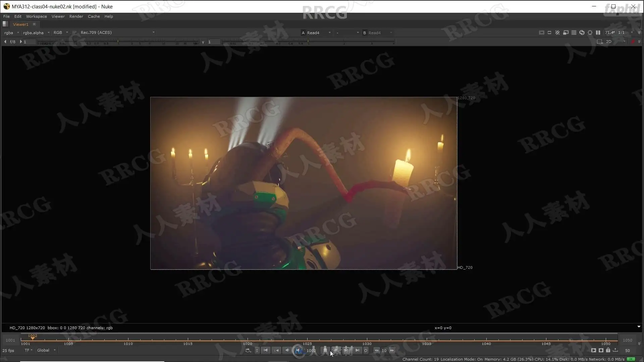Viewport: 644px width, 362px height.
Task: Pause the viewer updating
Action: (598, 33)
